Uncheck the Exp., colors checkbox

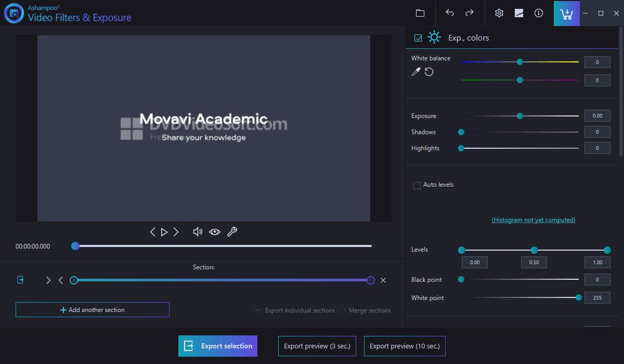[x=418, y=38]
